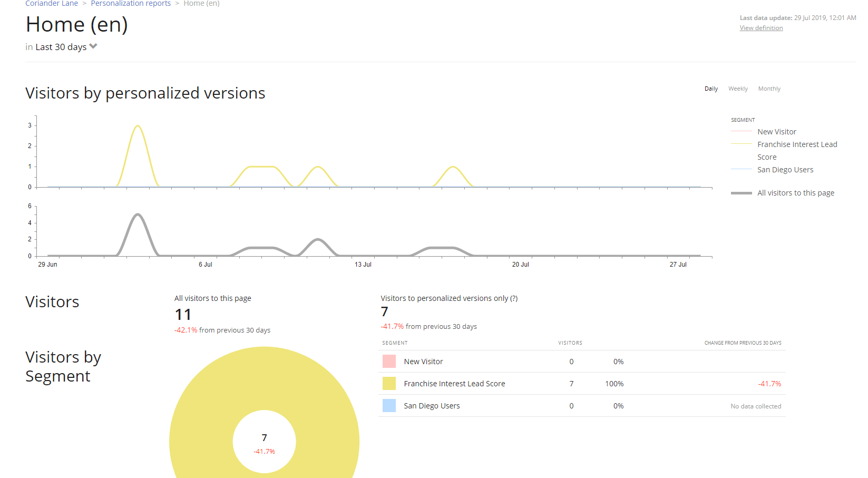Image resolution: width=868 pixels, height=478 pixels.
Task: Click the pink New Visitor color swatch
Action: [389, 362]
